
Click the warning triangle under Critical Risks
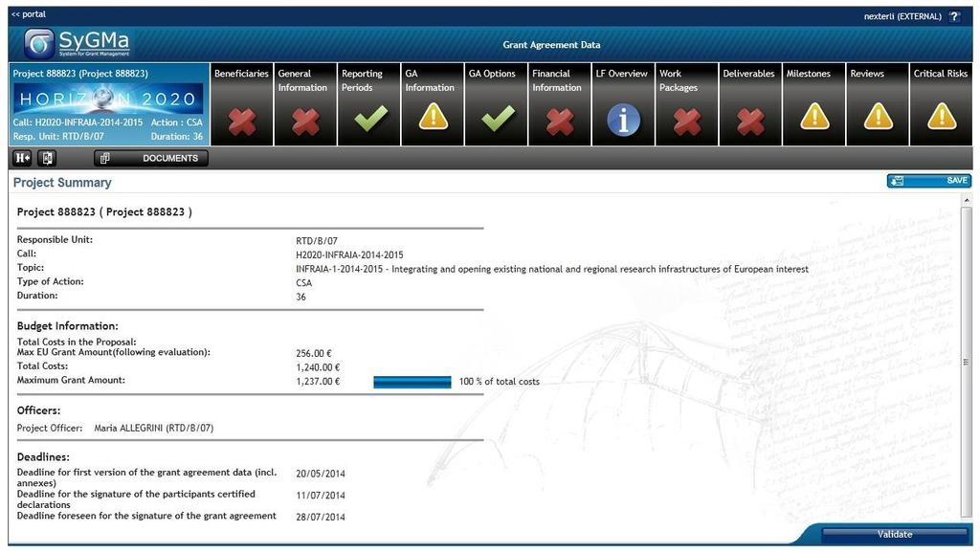click(942, 116)
